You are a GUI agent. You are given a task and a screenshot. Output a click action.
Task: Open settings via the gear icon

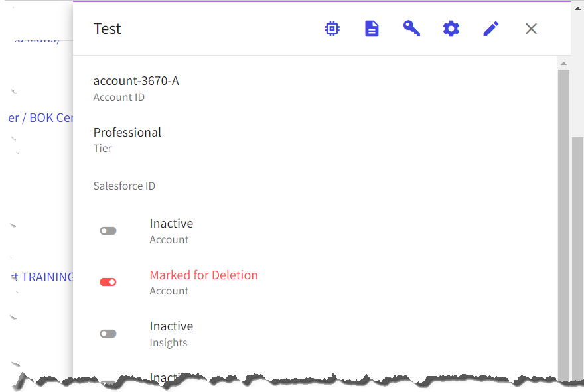click(x=451, y=29)
